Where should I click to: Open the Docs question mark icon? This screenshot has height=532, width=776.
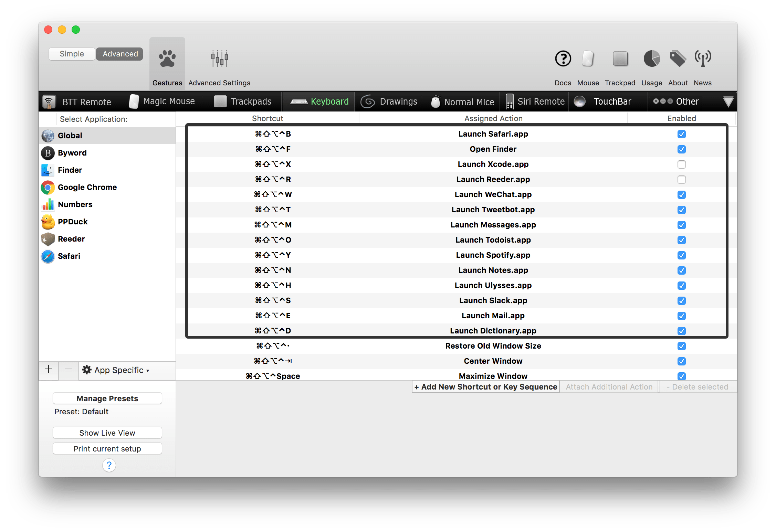[x=563, y=59]
